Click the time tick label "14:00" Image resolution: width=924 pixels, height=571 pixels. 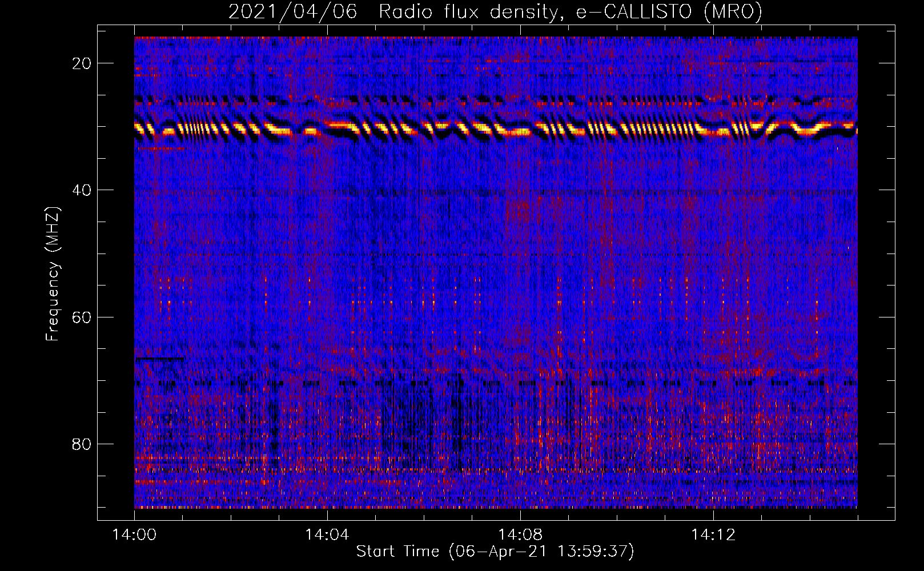134,534
